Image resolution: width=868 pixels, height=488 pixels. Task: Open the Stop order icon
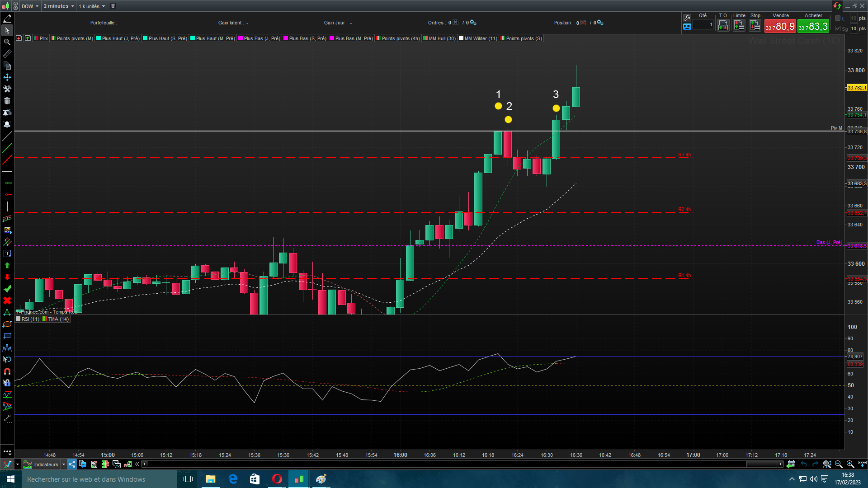(755, 26)
